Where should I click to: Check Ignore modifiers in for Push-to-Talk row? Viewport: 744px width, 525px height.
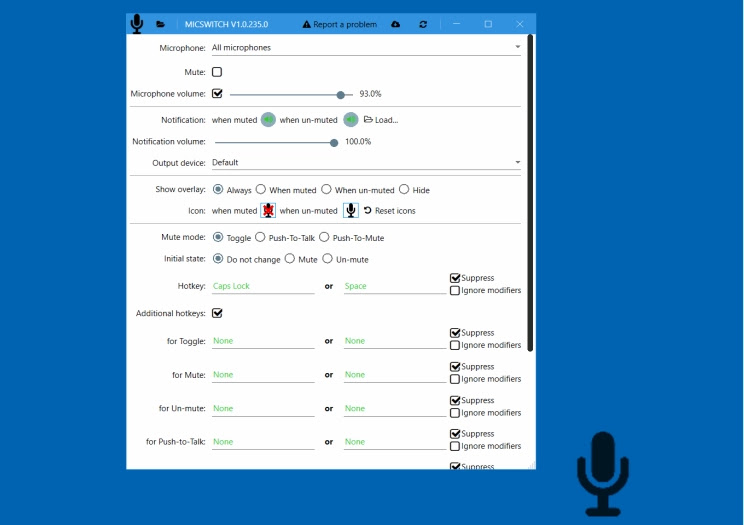(x=455, y=446)
